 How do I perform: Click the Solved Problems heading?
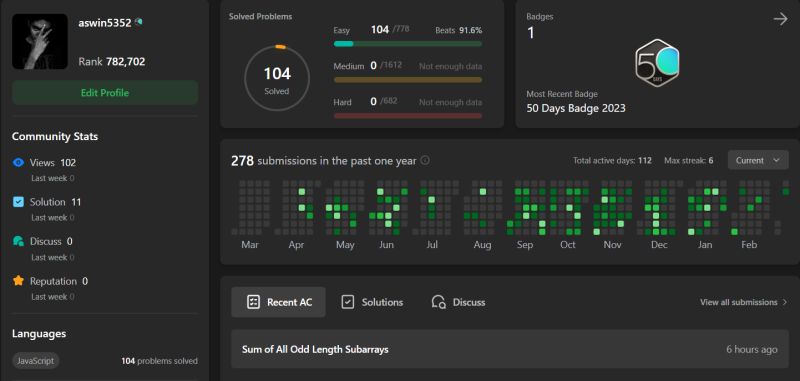pyautogui.click(x=261, y=16)
